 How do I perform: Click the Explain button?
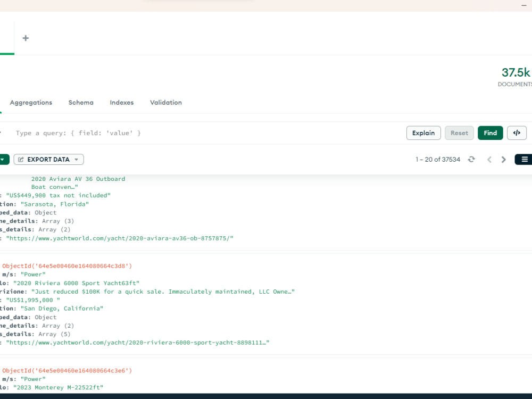point(423,132)
